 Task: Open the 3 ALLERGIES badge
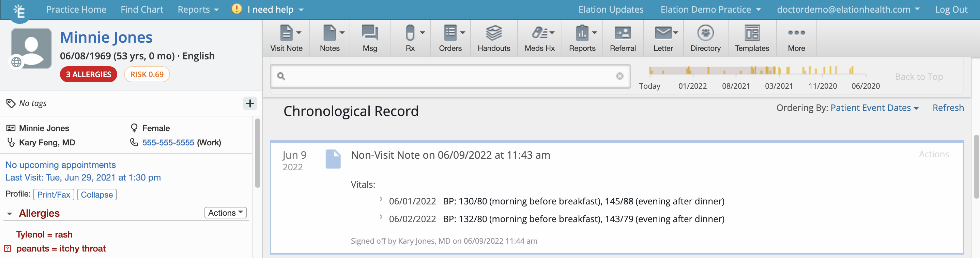(88, 74)
